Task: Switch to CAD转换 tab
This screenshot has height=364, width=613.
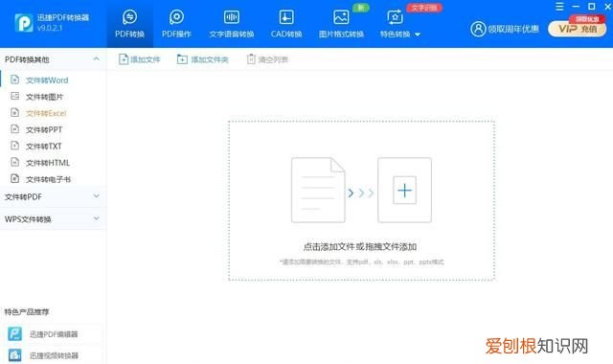Action: pos(286,24)
